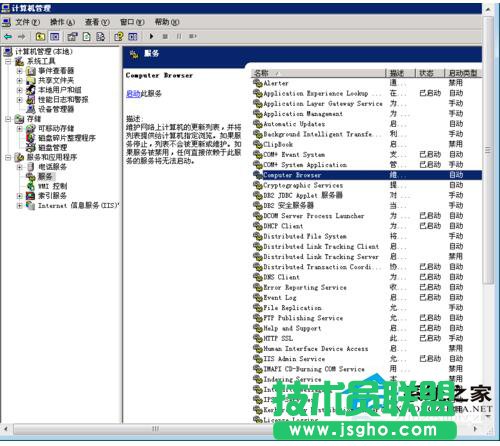Screen dimensions: 500x446
Task: Click the Back arrow toolbar icon
Action: point(8,36)
